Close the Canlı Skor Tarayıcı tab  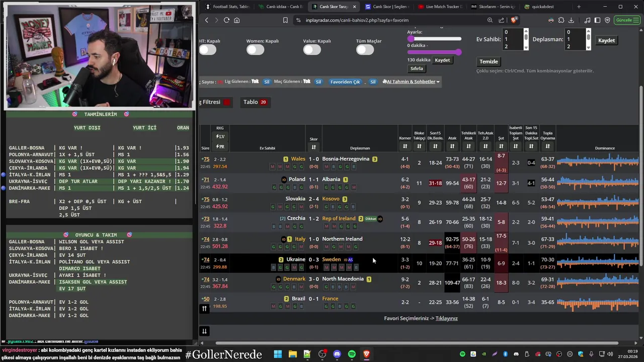[354, 7]
